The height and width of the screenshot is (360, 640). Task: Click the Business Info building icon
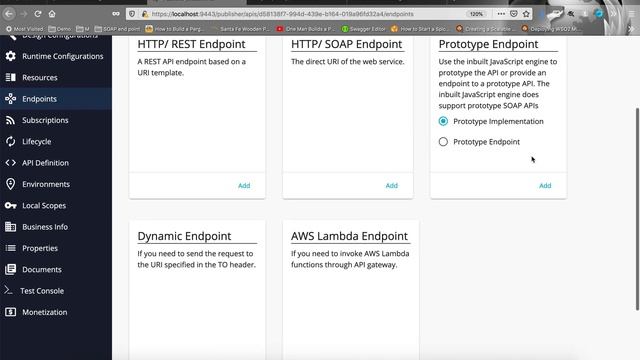(x=11, y=227)
